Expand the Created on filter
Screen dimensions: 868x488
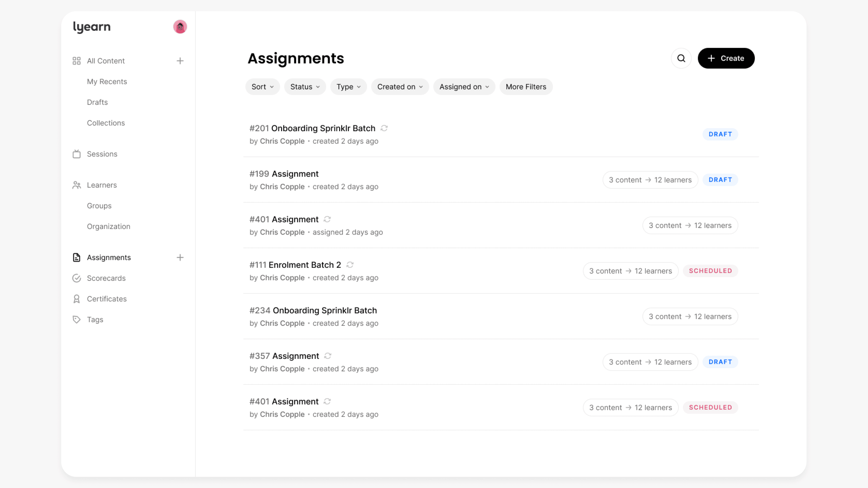coord(400,87)
